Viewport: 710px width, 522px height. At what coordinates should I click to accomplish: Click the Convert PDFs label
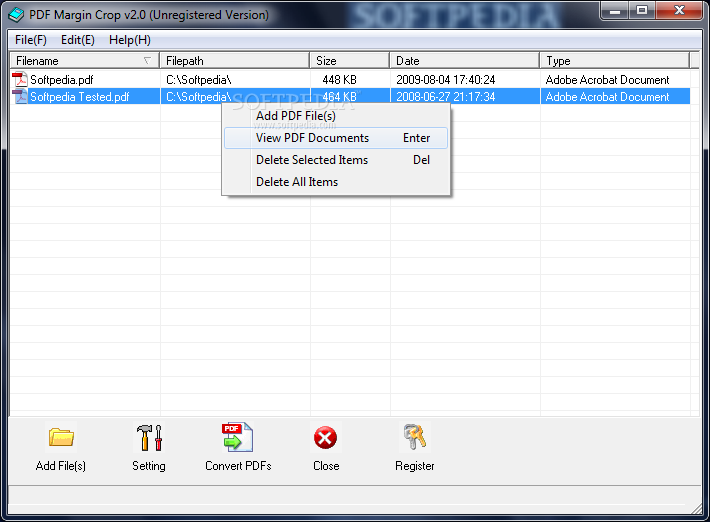[x=238, y=466]
